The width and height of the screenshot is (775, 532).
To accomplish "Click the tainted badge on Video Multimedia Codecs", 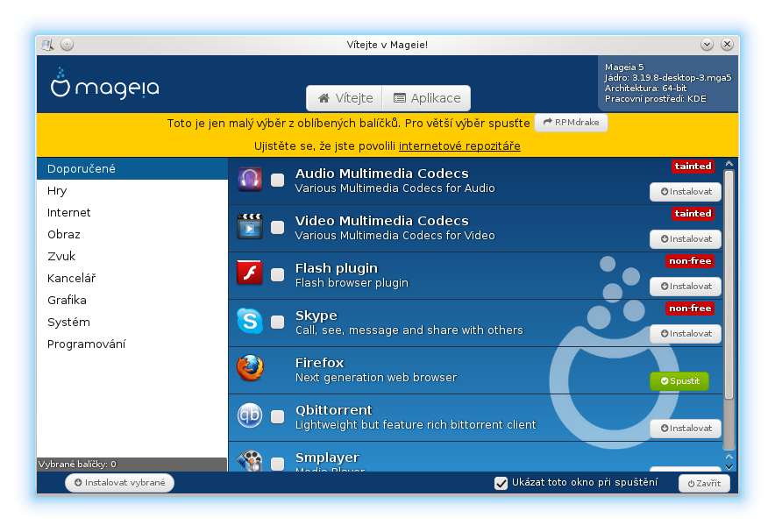I will (x=693, y=214).
